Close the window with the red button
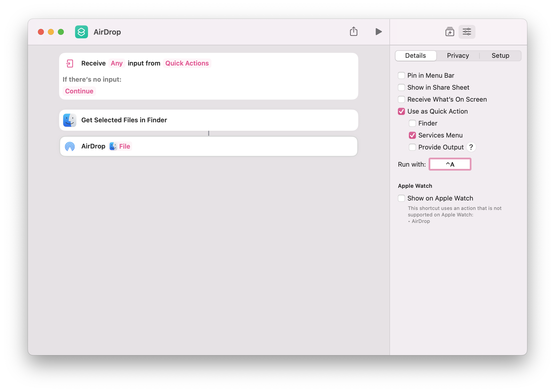 (x=41, y=32)
